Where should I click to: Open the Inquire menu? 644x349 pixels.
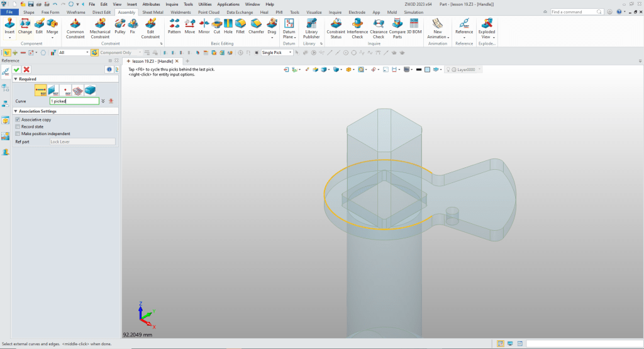click(x=172, y=4)
